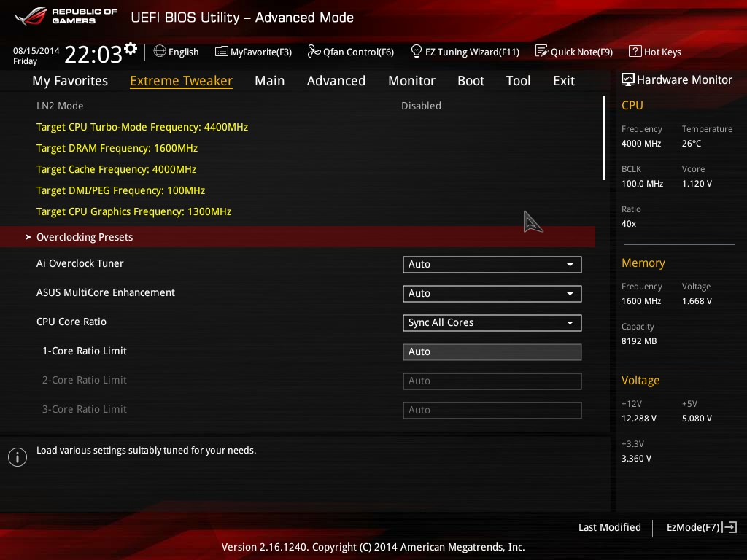Click the CPU temperature 26°C reading
The width and height of the screenshot is (747, 560).
pyautogui.click(x=691, y=144)
